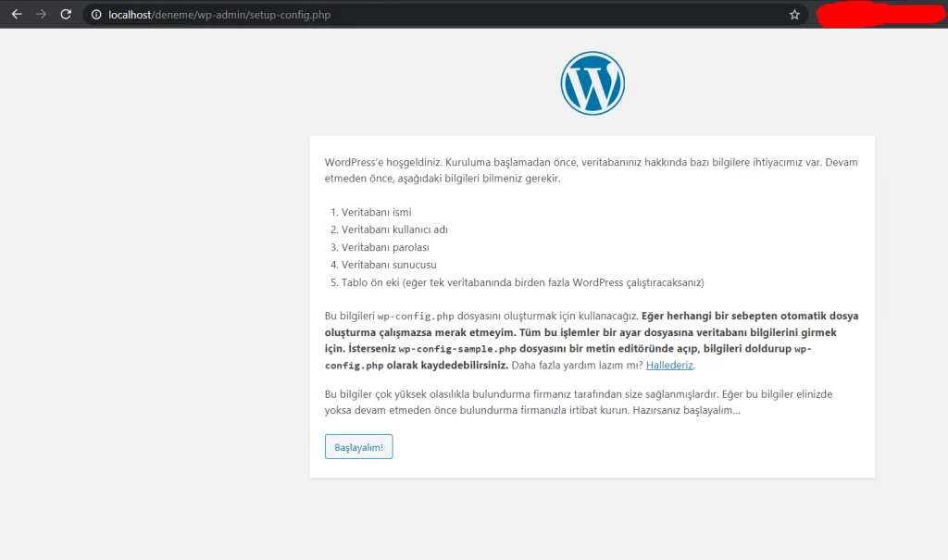Image resolution: width=948 pixels, height=560 pixels.
Task: Click the Başlayalım! button
Action: [358, 447]
